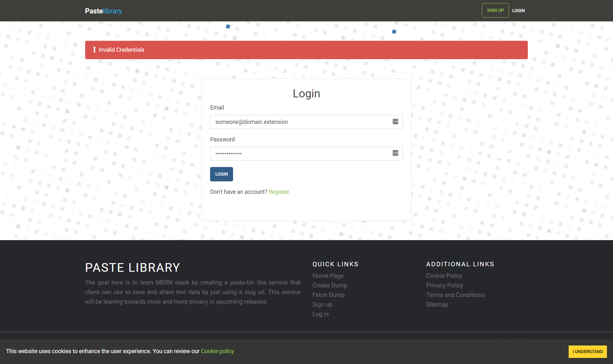
Task: Click password manager icon in Password field
Action: point(395,153)
